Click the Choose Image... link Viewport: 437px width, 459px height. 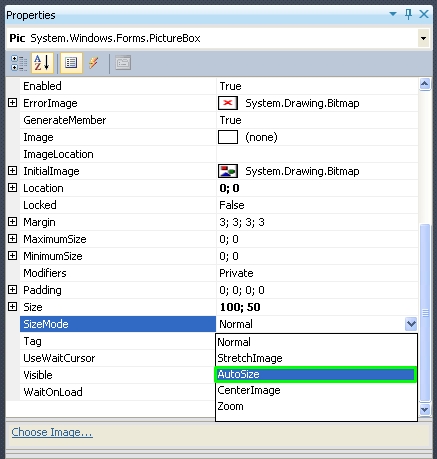click(52, 432)
